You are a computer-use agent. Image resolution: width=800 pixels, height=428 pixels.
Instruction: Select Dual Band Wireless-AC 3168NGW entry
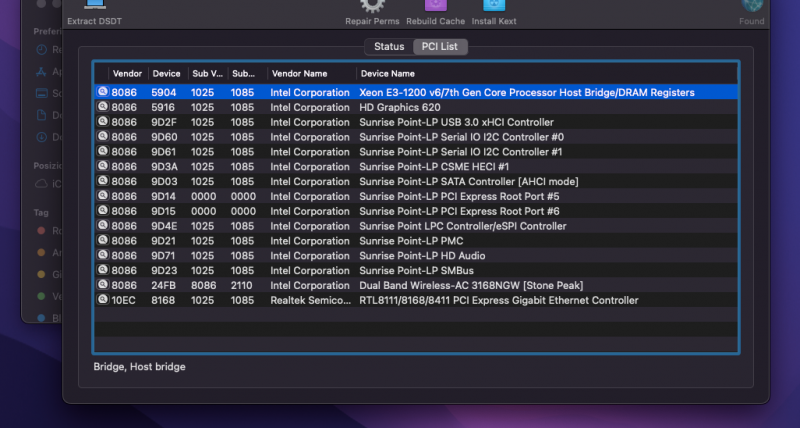tap(471, 285)
